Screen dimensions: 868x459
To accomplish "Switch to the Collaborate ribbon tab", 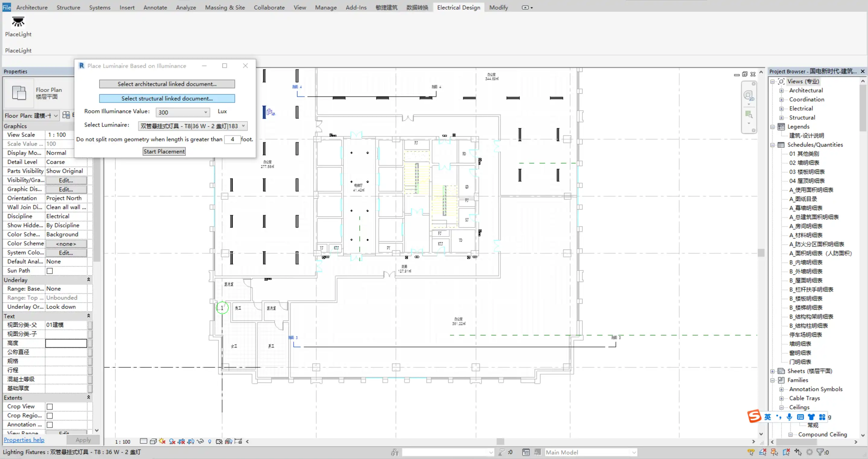I will click(x=269, y=8).
